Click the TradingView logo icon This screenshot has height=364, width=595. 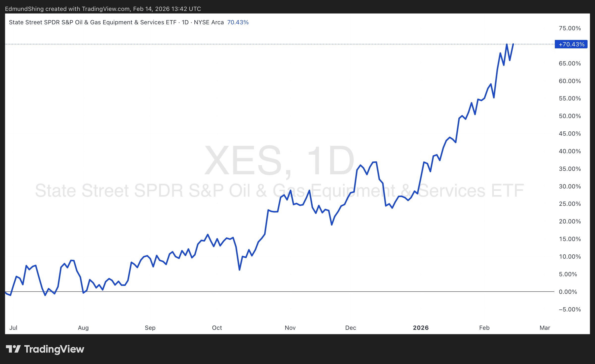click(x=13, y=349)
